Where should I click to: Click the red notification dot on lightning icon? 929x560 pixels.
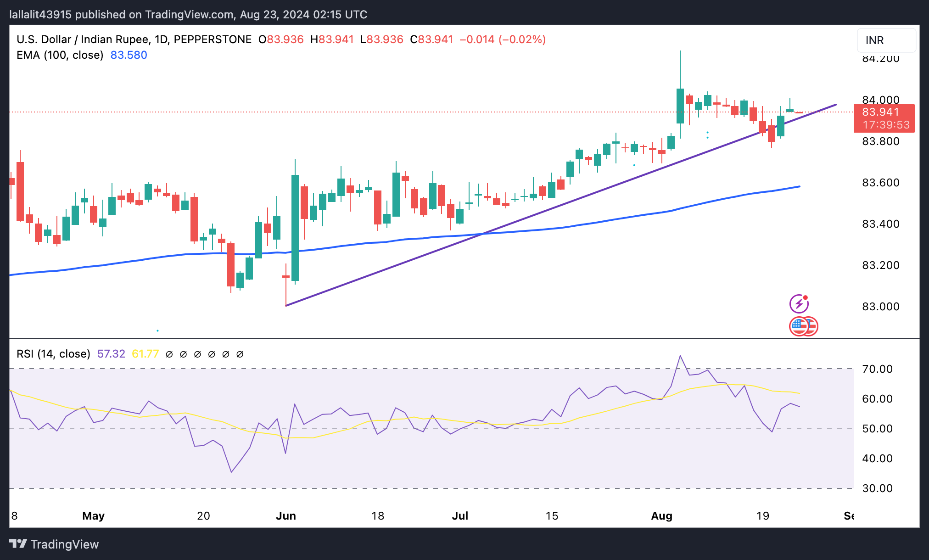[806, 297]
